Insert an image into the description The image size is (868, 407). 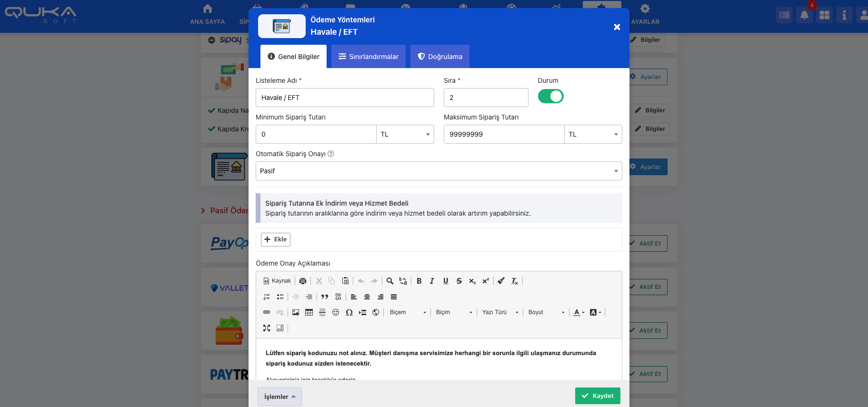296,312
